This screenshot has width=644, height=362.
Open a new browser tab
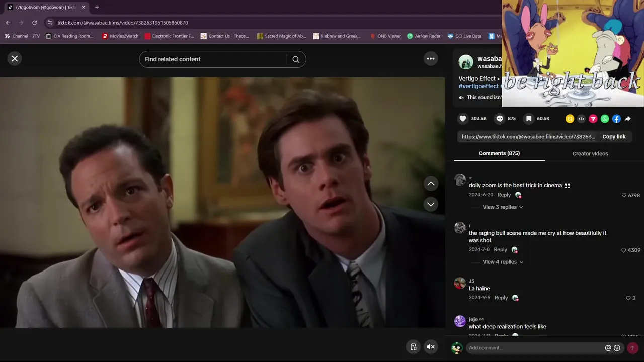[97, 7]
